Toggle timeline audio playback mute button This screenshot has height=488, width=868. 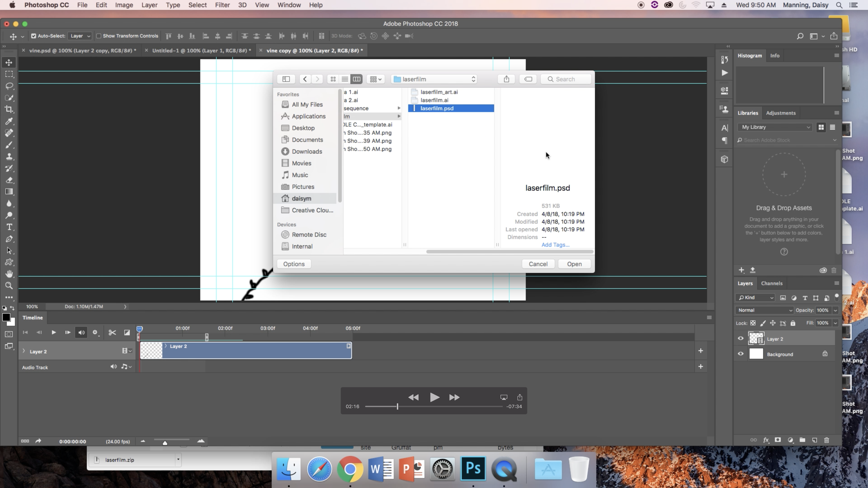click(x=82, y=332)
